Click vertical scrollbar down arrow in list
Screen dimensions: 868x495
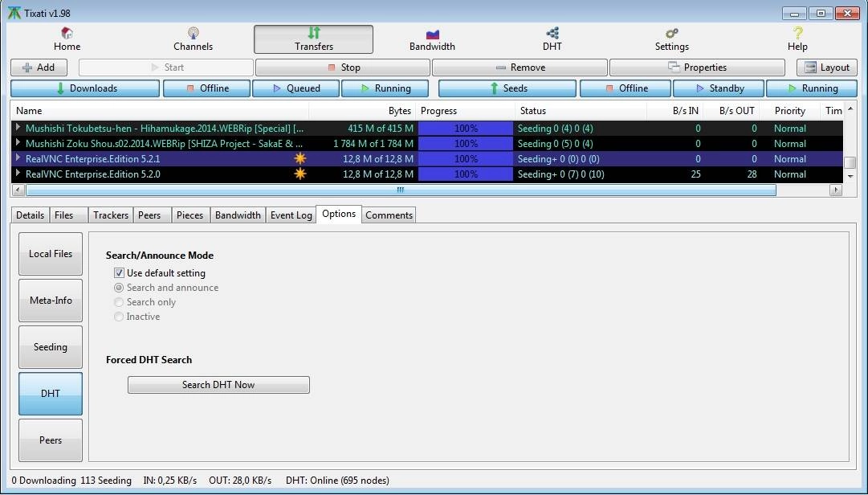click(x=850, y=177)
